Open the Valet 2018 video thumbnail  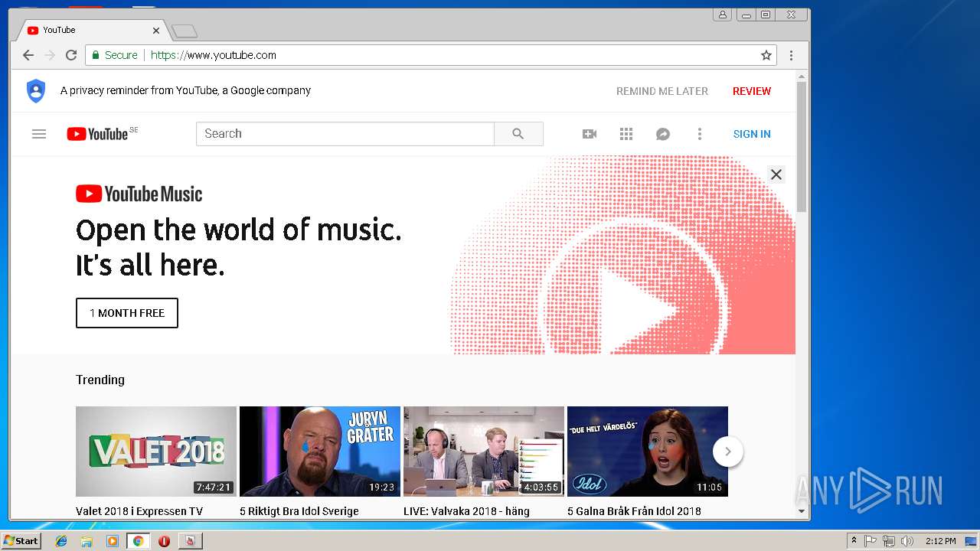(x=156, y=452)
